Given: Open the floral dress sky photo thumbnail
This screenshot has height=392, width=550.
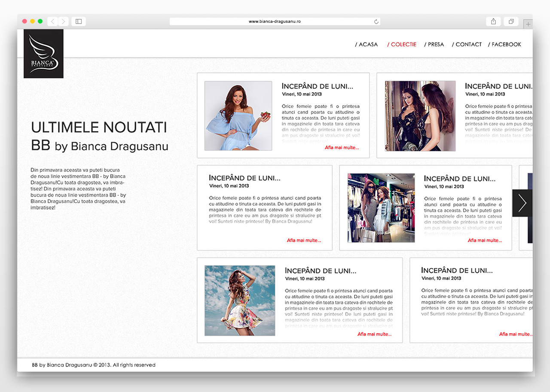Looking at the screenshot, I should [x=240, y=301].
